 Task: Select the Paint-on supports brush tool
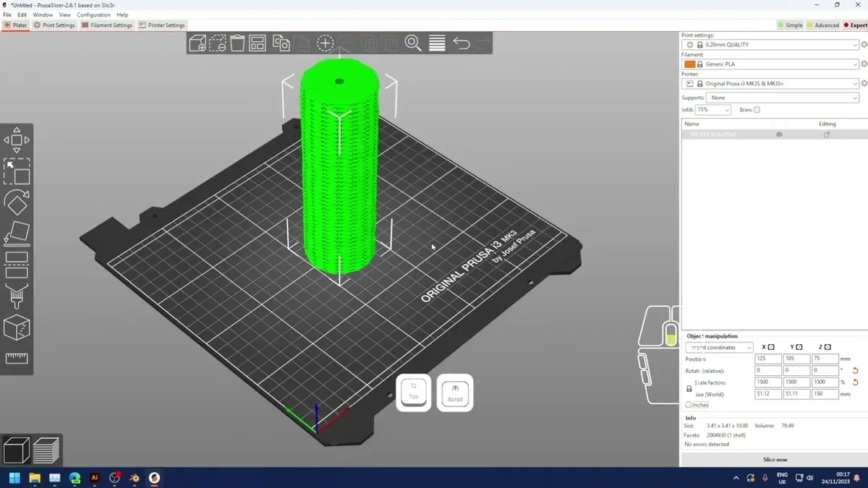point(17,296)
